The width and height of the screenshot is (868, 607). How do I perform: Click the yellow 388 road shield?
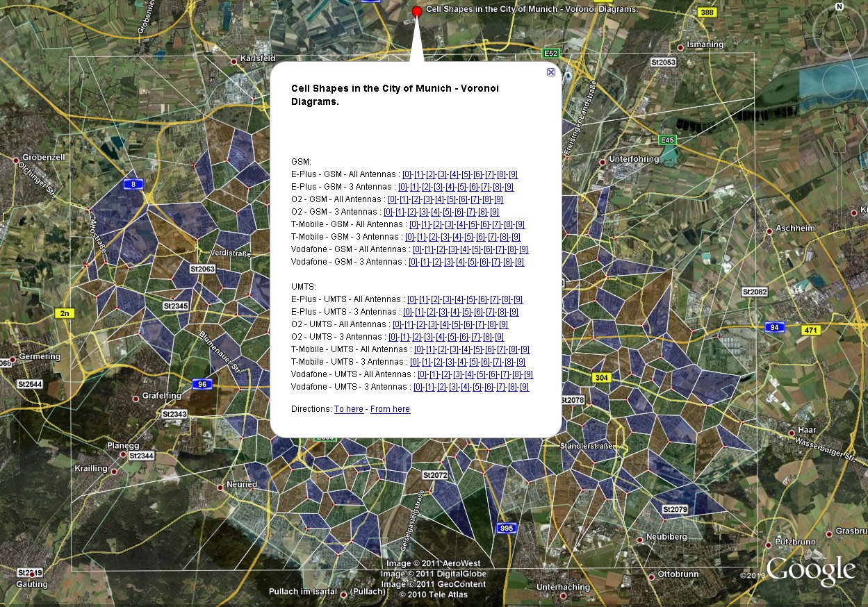[x=707, y=13]
